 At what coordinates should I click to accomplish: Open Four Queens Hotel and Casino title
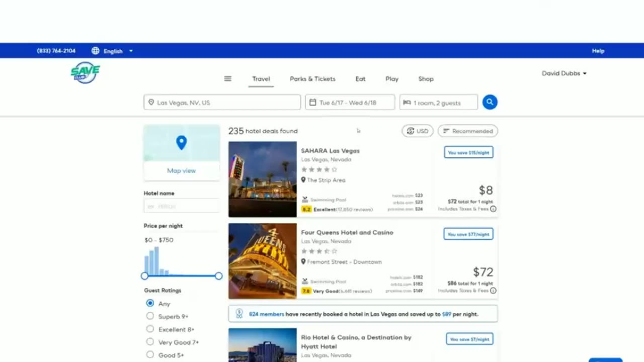347,232
